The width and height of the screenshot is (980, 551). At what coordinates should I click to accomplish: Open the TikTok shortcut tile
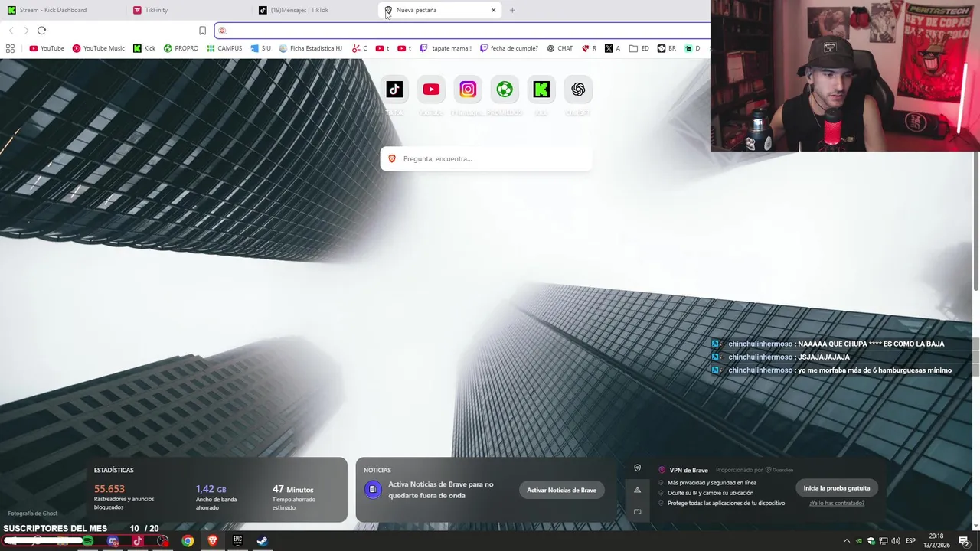pyautogui.click(x=394, y=90)
